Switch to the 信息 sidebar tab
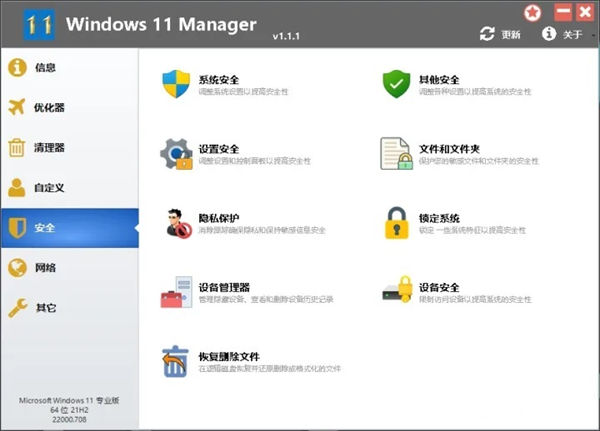The width and height of the screenshot is (600, 431). click(x=45, y=68)
